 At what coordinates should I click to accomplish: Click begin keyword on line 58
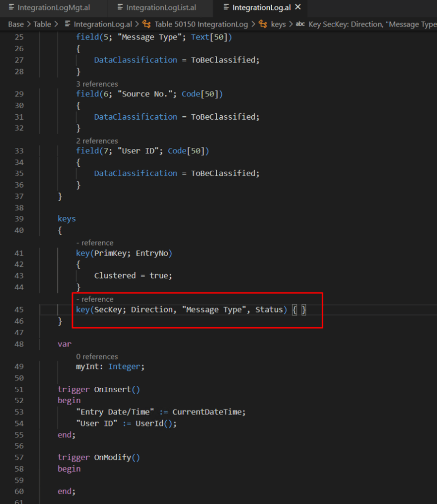click(69, 469)
